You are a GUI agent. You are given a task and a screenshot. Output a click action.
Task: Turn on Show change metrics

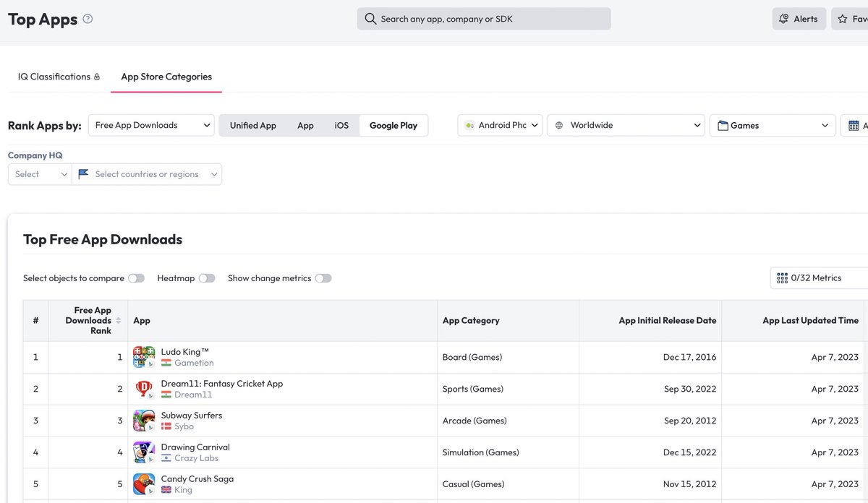pos(323,278)
